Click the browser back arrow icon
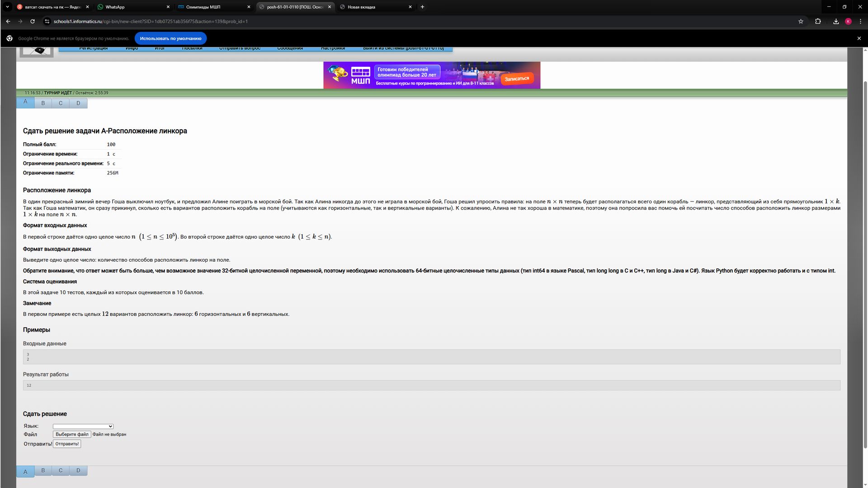This screenshot has width=868, height=488. pos(8,21)
